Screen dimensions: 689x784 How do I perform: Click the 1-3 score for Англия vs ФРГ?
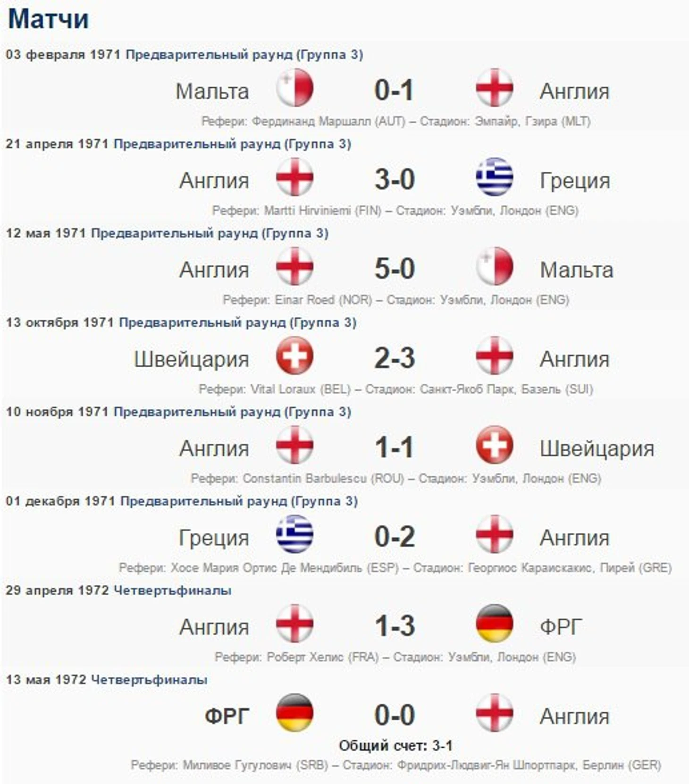[395, 626]
